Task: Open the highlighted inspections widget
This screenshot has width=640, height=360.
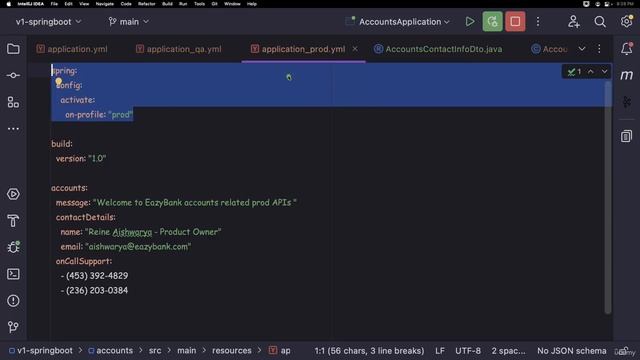Action: [575, 72]
